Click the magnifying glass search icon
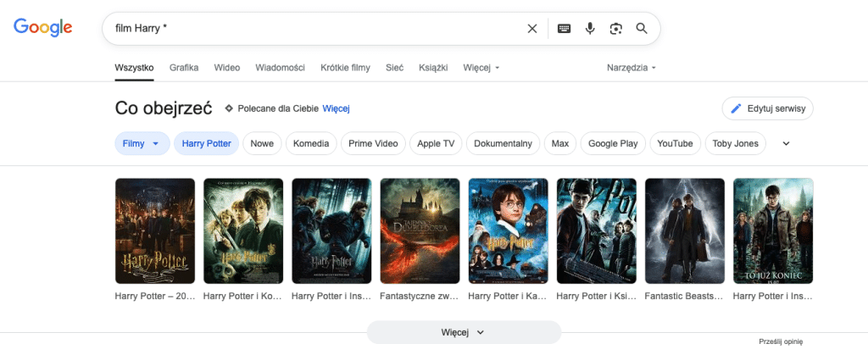Image resolution: width=868 pixels, height=355 pixels. point(642,29)
